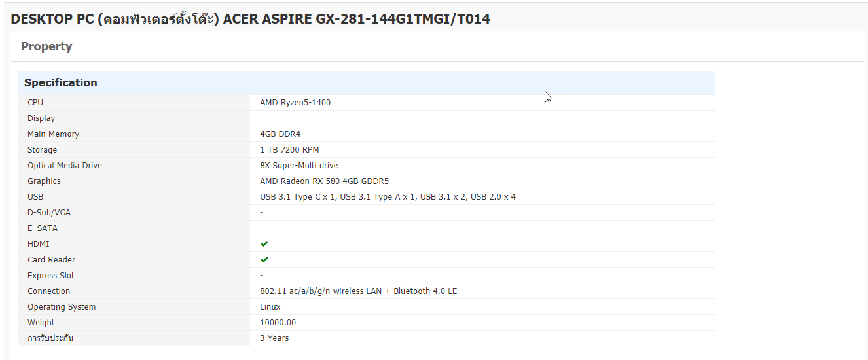The height and width of the screenshot is (360, 868).
Task: Select the Linux value
Action: click(x=270, y=307)
